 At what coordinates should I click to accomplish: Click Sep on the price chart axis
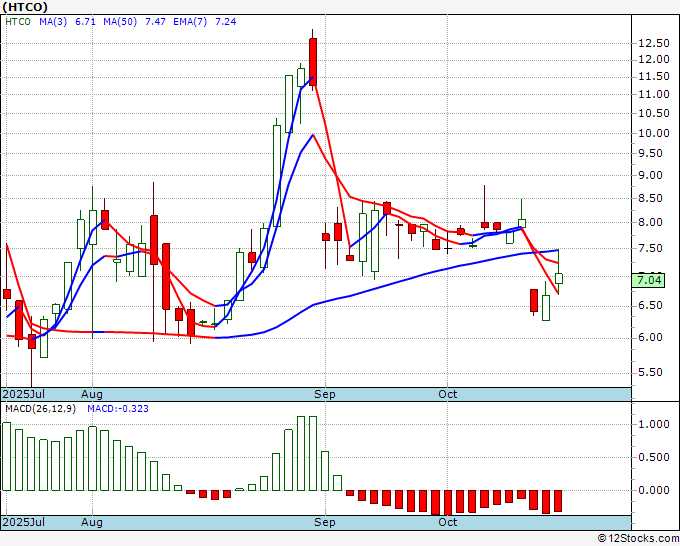click(325, 394)
